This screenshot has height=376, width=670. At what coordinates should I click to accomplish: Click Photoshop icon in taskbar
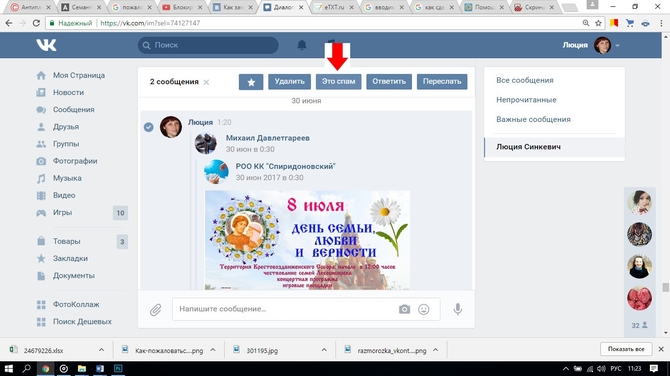[x=118, y=368]
